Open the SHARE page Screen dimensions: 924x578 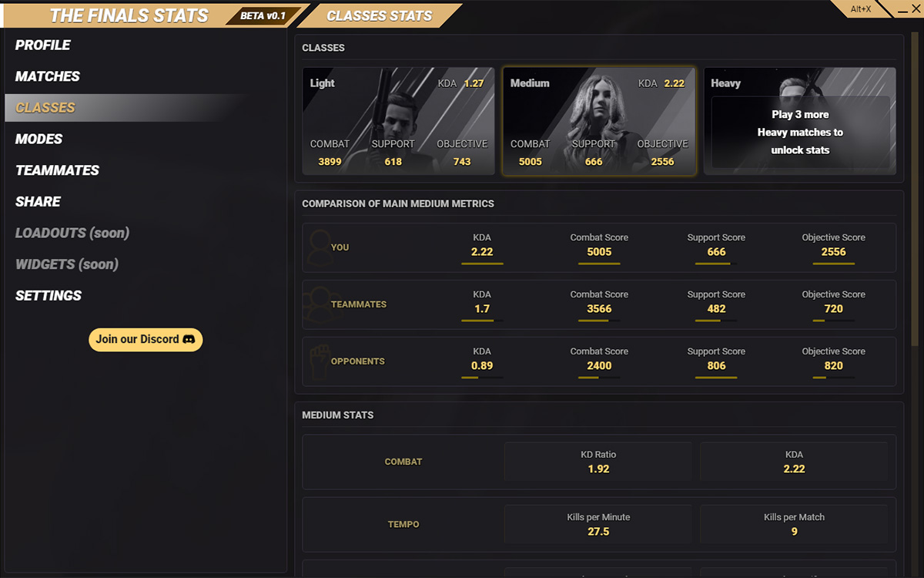[x=38, y=202]
